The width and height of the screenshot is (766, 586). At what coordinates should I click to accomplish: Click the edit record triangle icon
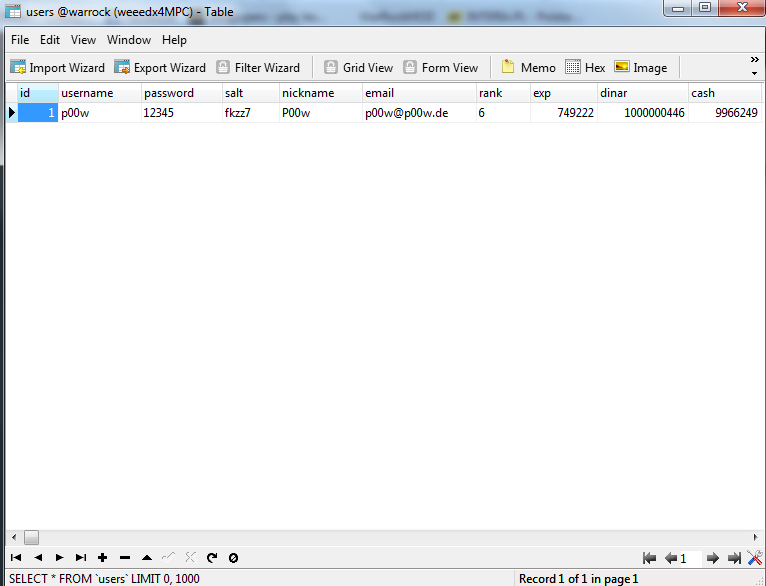(x=147, y=558)
